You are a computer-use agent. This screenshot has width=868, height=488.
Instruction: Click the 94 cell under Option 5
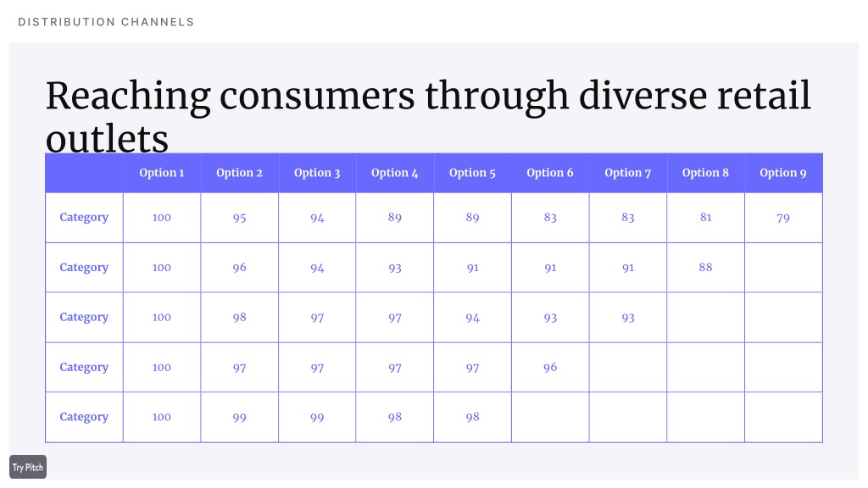[x=472, y=318]
